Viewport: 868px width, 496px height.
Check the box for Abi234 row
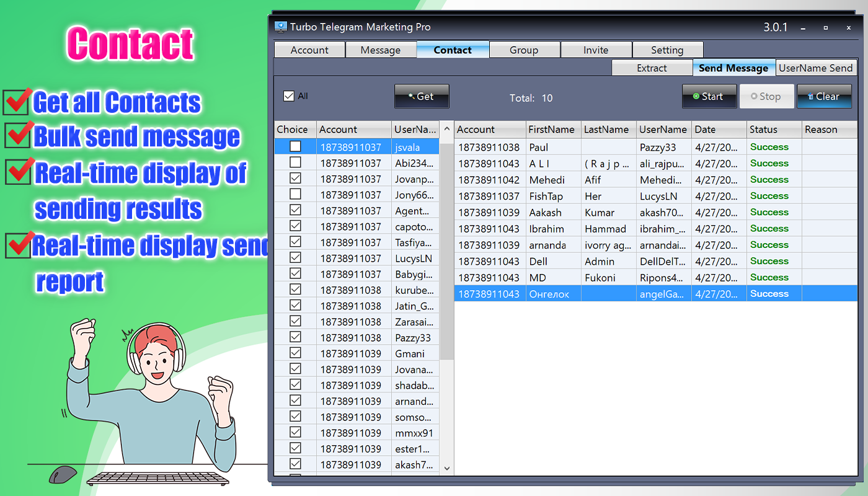point(295,162)
